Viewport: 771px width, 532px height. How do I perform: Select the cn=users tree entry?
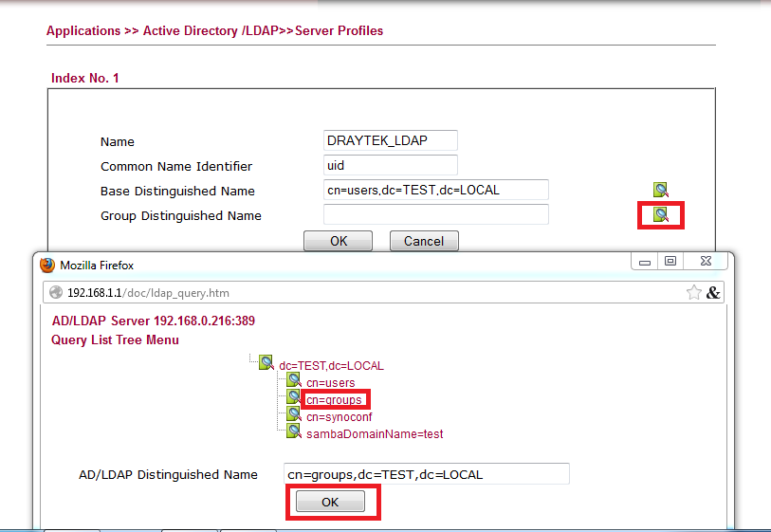click(330, 383)
